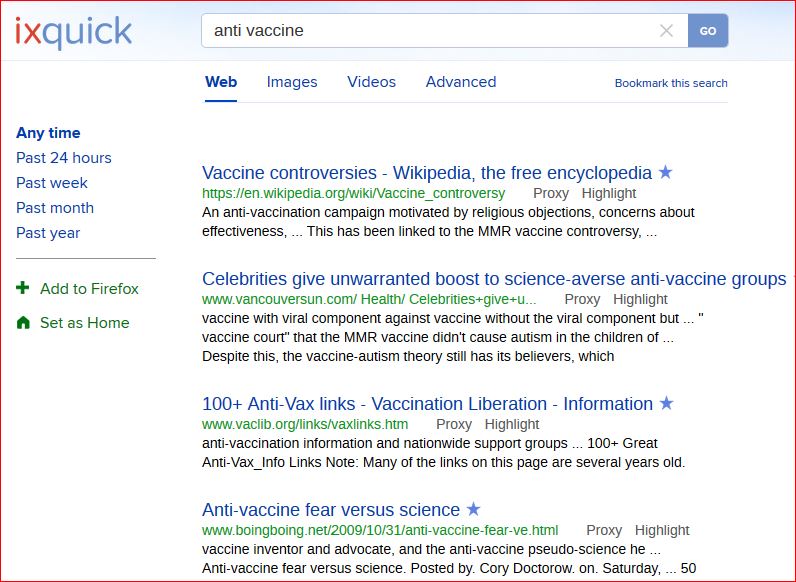Switch to the Images tab
This screenshot has height=582, width=796.
292,82
